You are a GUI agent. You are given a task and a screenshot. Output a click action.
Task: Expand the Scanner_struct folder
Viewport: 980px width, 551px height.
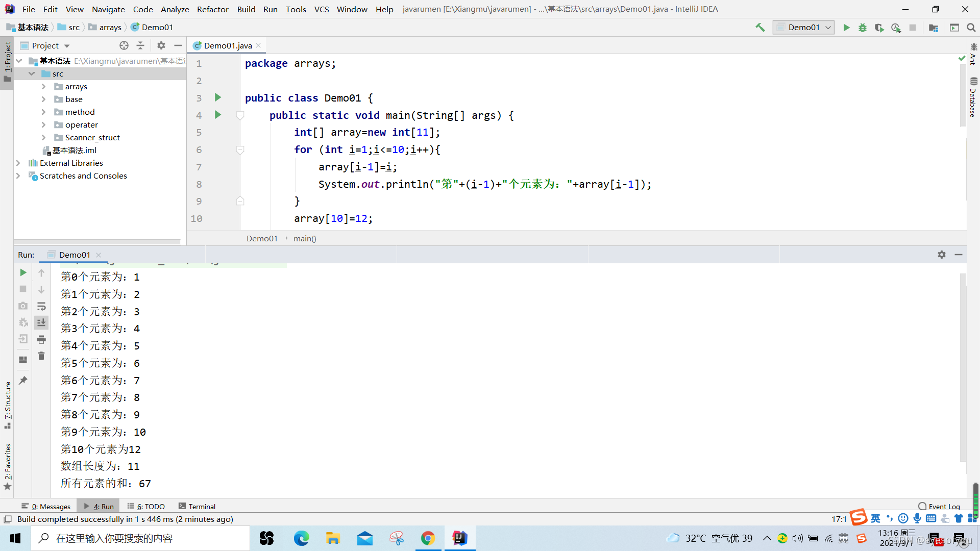pyautogui.click(x=43, y=137)
